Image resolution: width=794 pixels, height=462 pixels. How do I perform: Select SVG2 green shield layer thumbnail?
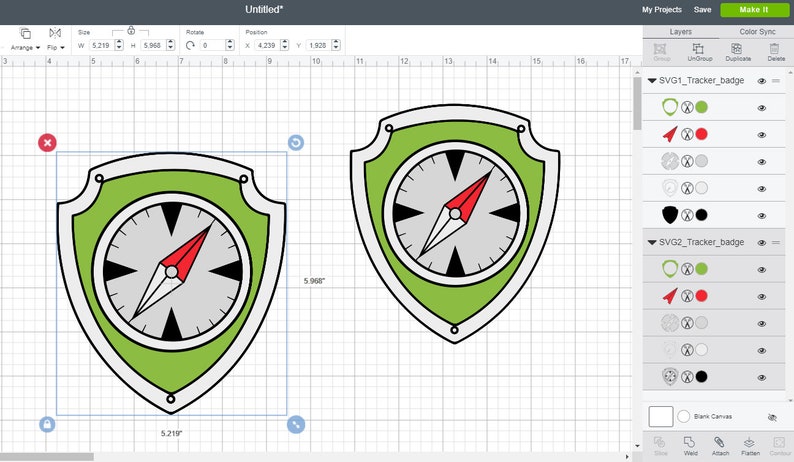[x=670, y=269]
